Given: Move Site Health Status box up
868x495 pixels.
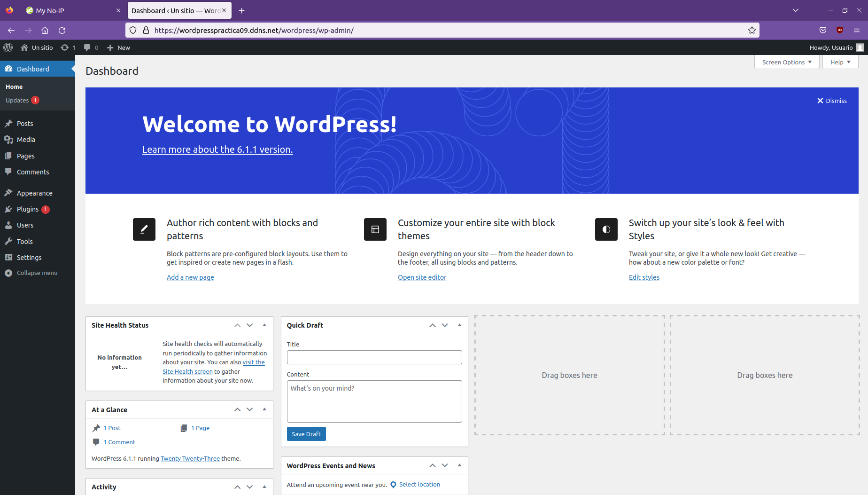Looking at the screenshot, I should [238, 325].
